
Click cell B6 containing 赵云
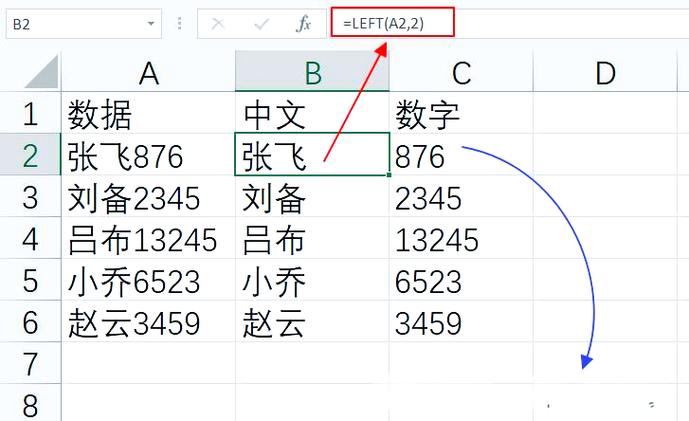click(x=312, y=321)
